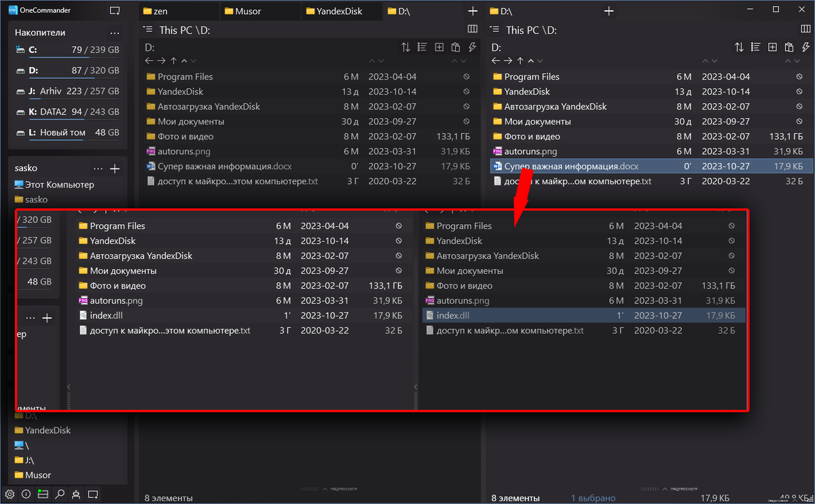
Task: Click highlighted index.dll row in inset screenshot
Action: pyautogui.click(x=583, y=315)
